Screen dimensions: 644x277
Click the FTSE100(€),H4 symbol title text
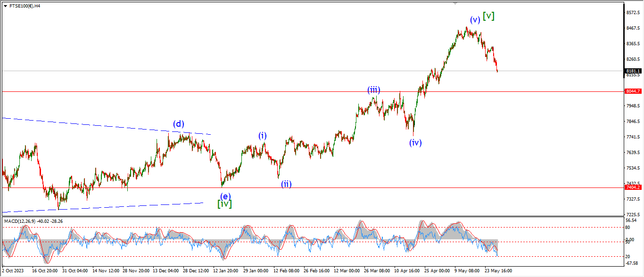[x=25, y=6]
